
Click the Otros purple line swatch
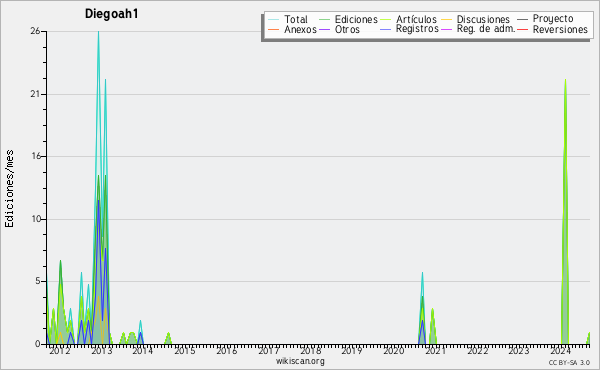pos(324,30)
